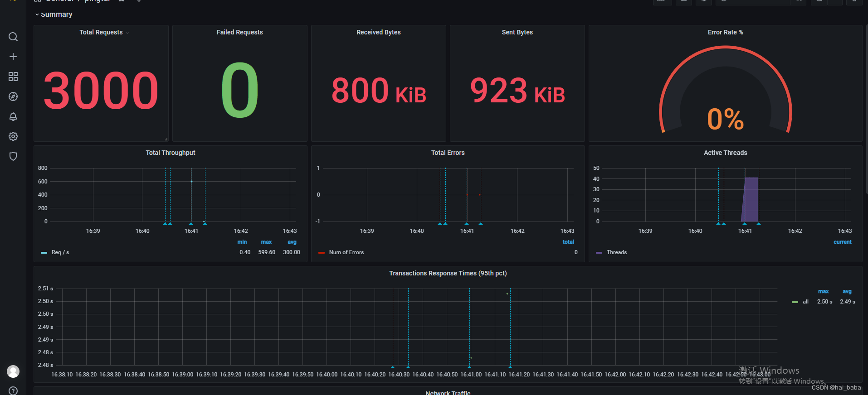Viewport: 868px width, 395px height.
Task: Click the green 'all' series color swatch
Action: pyautogui.click(x=795, y=302)
